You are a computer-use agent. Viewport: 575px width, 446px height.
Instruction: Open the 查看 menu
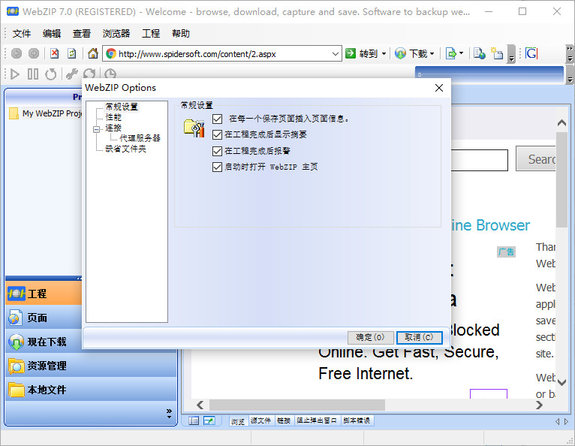(81, 34)
